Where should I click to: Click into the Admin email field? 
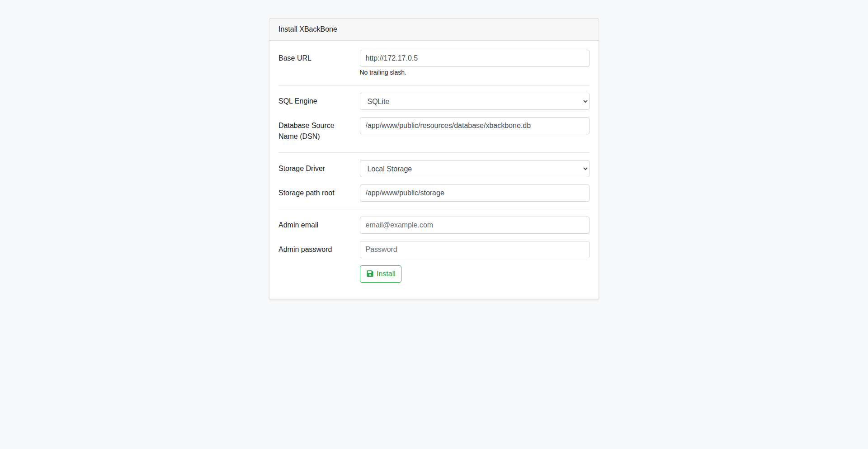[474, 225]
